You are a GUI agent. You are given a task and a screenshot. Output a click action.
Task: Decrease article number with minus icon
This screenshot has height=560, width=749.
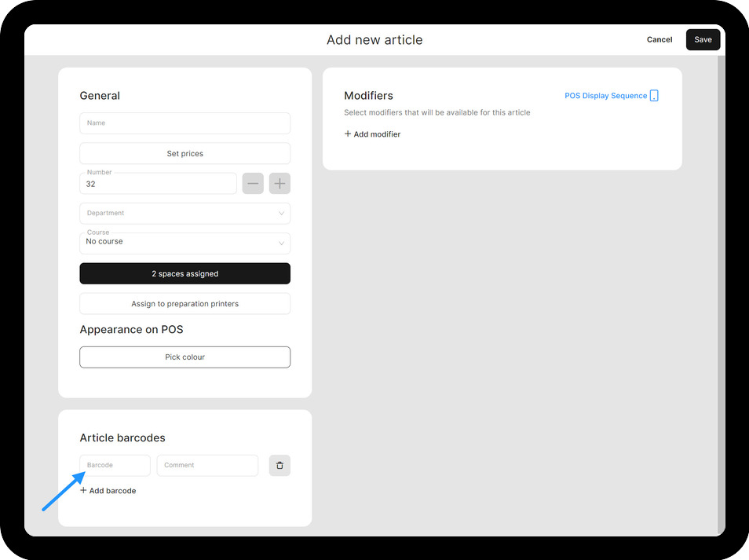tap(253, 184)
